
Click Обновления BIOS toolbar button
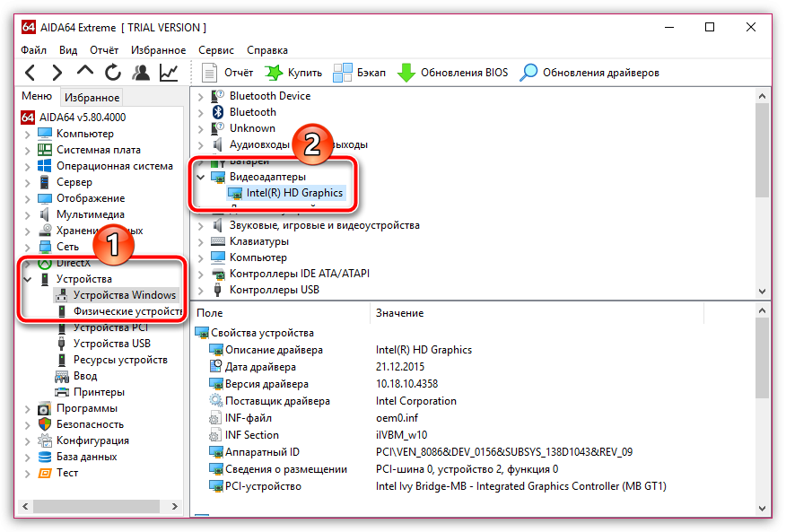tap(453, 73)
